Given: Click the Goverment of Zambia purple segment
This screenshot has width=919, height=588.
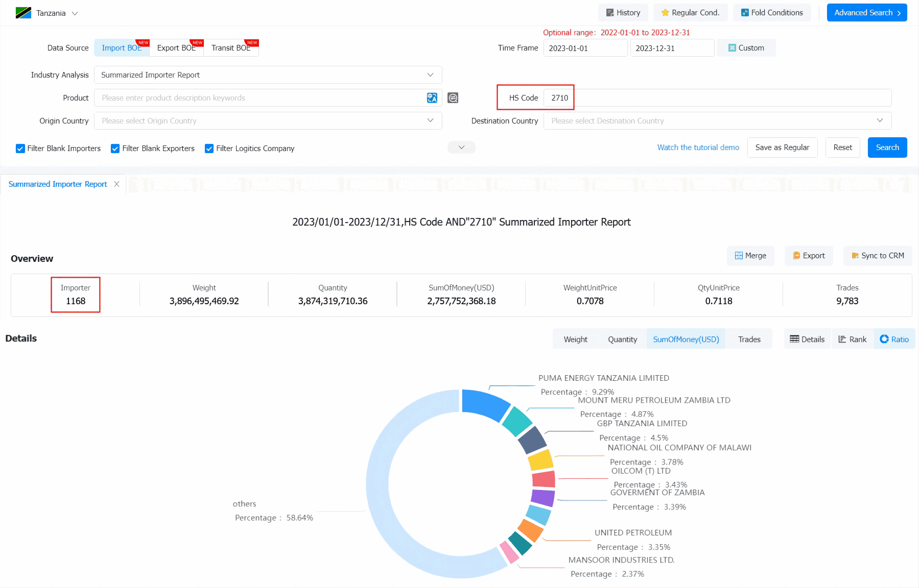Looking at the screenshot, I should click(x=543, y=498).
